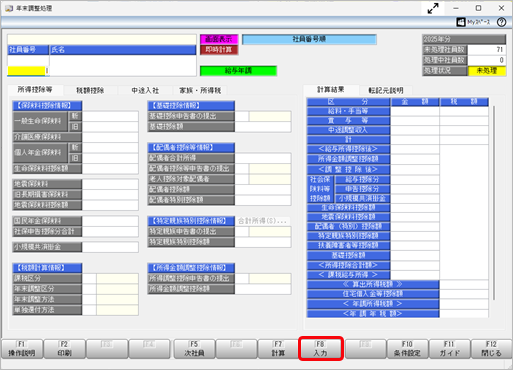Screen dimensions: 513x370
Task: Click F8 入力 function button
Action: coord(321,349)
